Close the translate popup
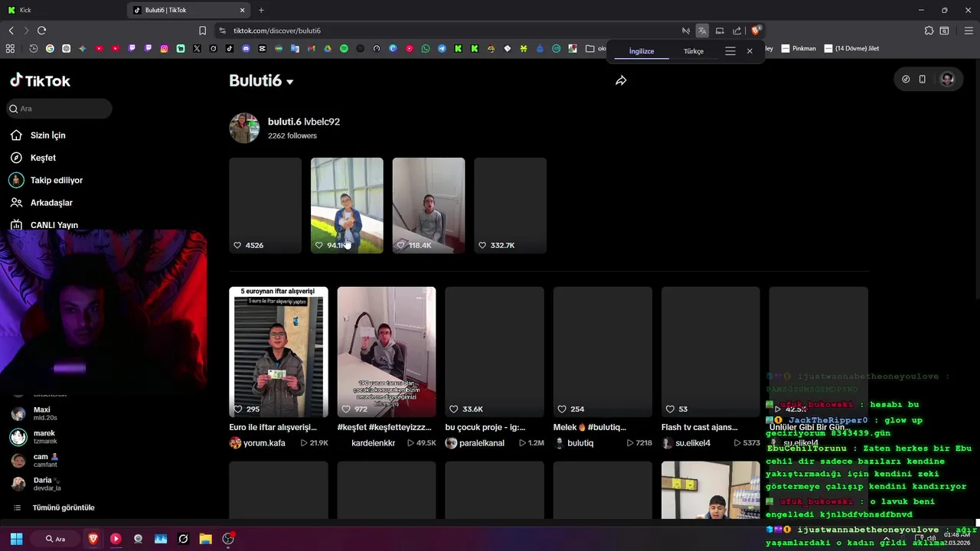This screenshot has height=551, width=980. coord(750,51)
